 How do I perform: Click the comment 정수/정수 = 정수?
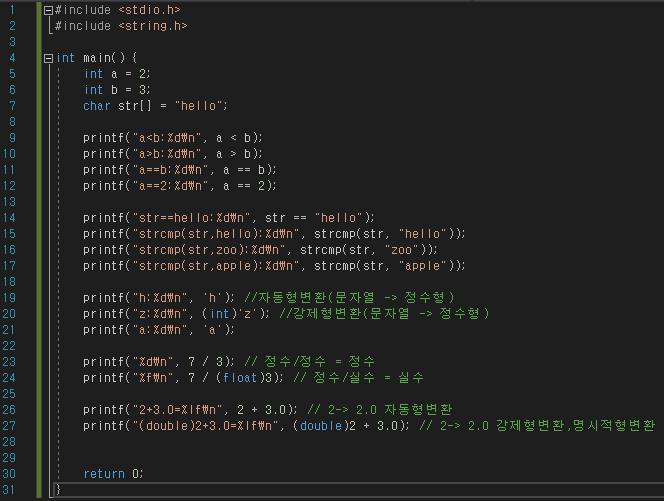(x=310, y=362)
